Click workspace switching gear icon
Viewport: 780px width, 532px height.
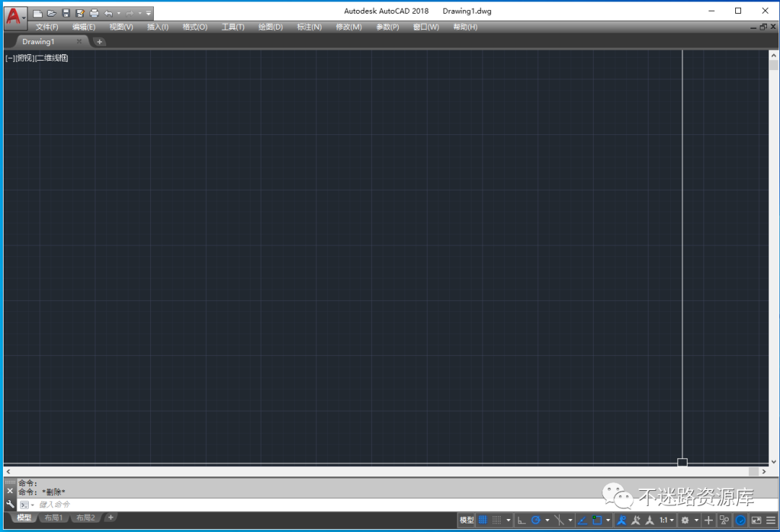(x=685, y=520)
